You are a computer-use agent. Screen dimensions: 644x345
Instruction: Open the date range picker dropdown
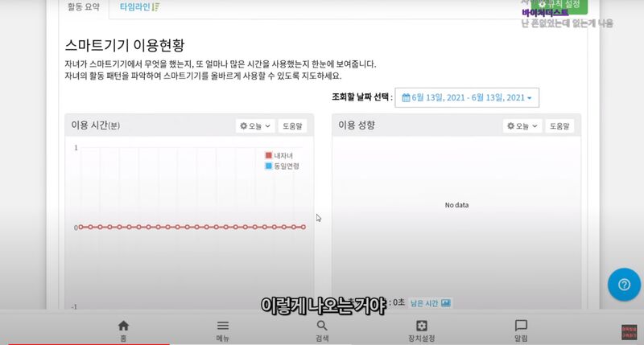tap(468, 98)
